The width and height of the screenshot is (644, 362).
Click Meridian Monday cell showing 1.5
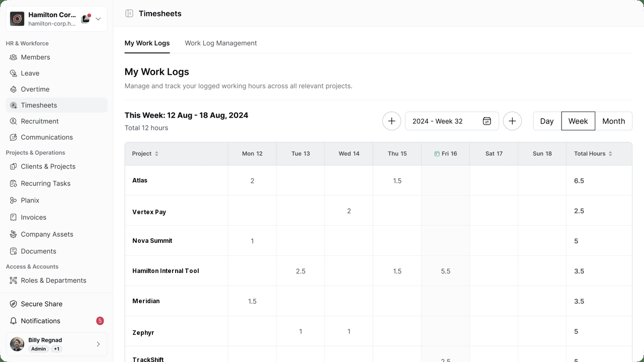tap(252, 301)
